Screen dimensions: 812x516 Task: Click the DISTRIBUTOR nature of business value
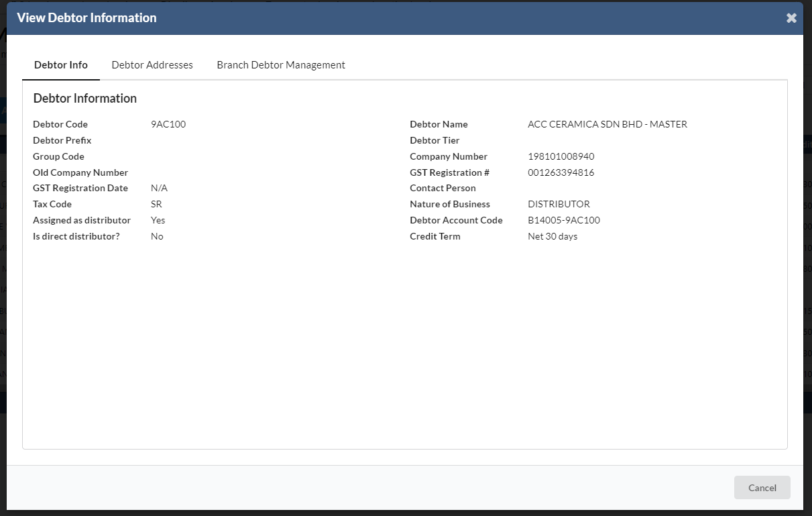[x=559, y=204]
